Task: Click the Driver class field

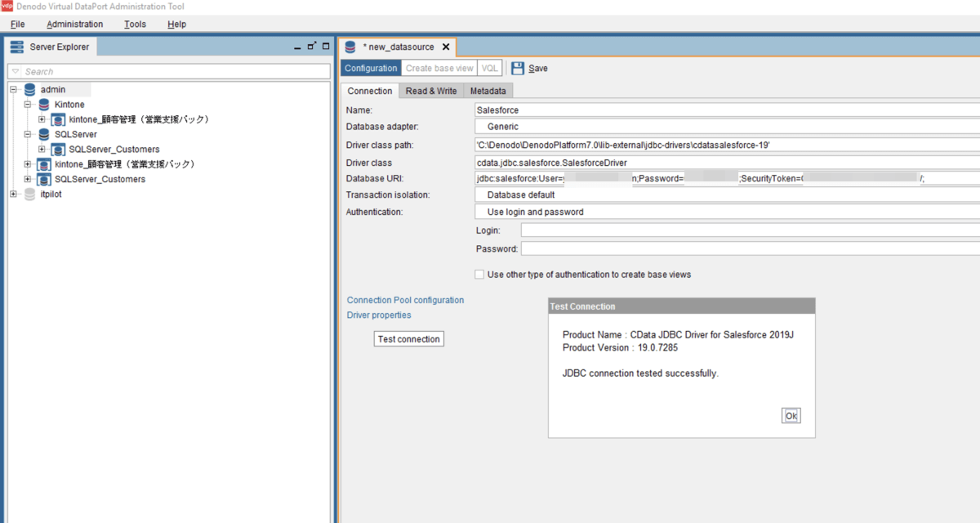Action: click(x=727, y=162)
